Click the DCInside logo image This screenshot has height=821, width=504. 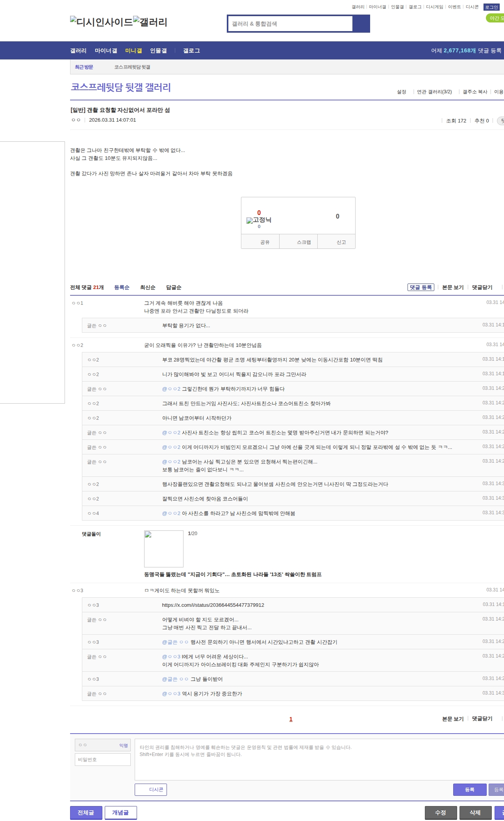tap(101, 22)
